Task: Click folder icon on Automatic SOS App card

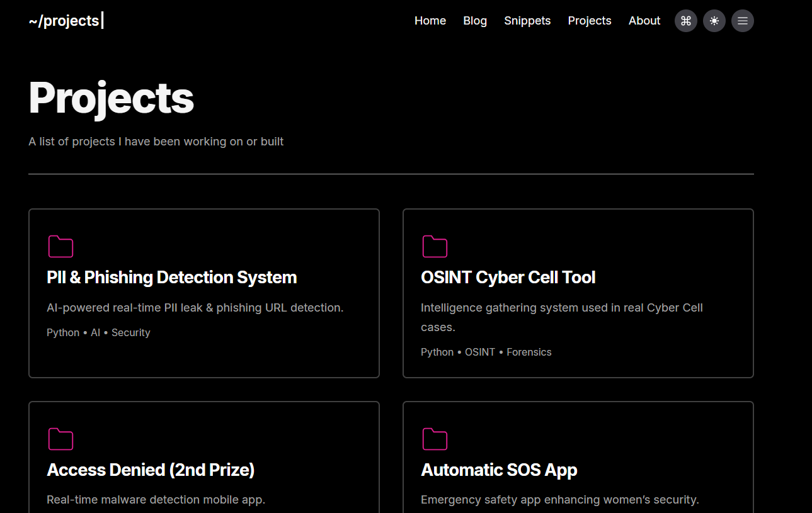Action: coord(435,439)
